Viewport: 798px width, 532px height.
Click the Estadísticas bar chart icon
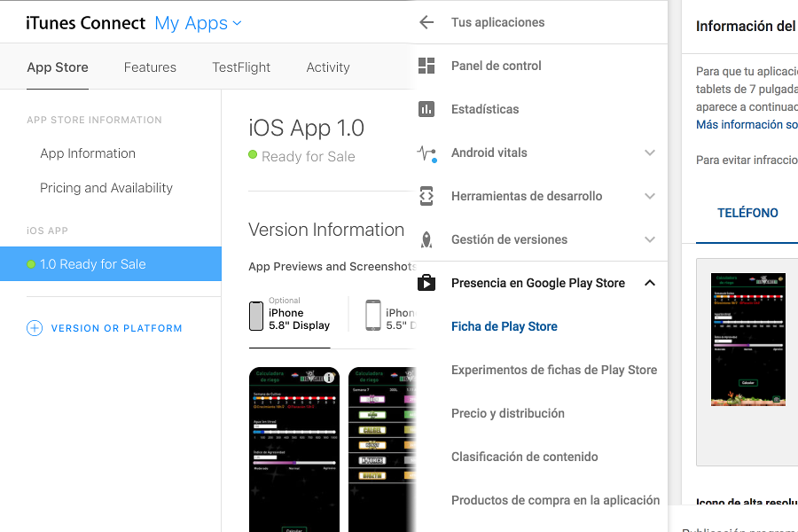pyautogui.click(x=426, y=109)
